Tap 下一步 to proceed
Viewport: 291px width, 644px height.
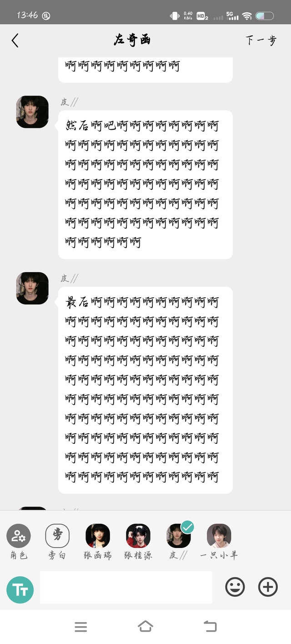click(261, 40)
